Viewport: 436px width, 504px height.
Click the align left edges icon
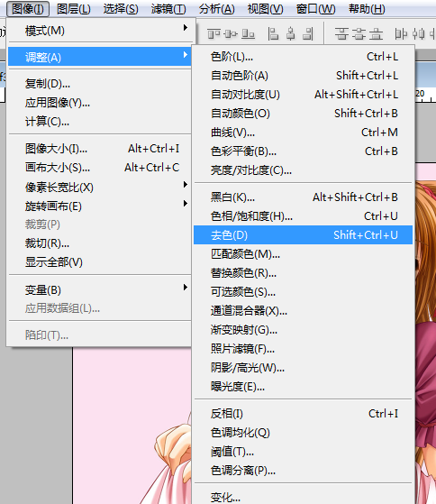coord(273,33)
